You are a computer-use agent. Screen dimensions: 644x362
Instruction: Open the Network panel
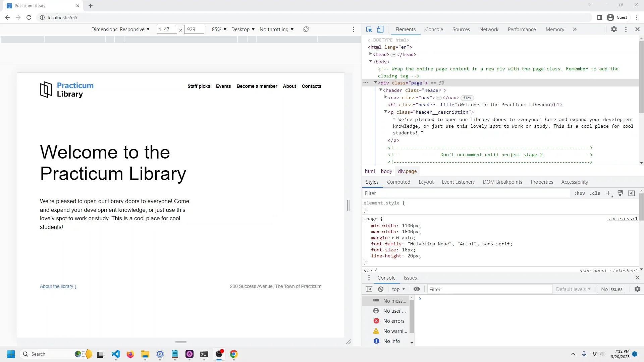(x=489, y=29)
